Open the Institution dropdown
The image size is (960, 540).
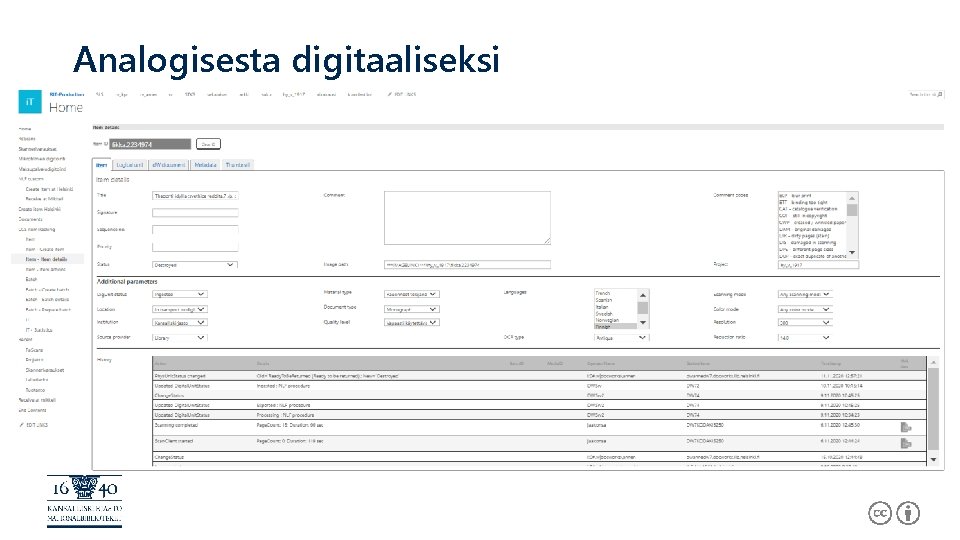[179, 322]
